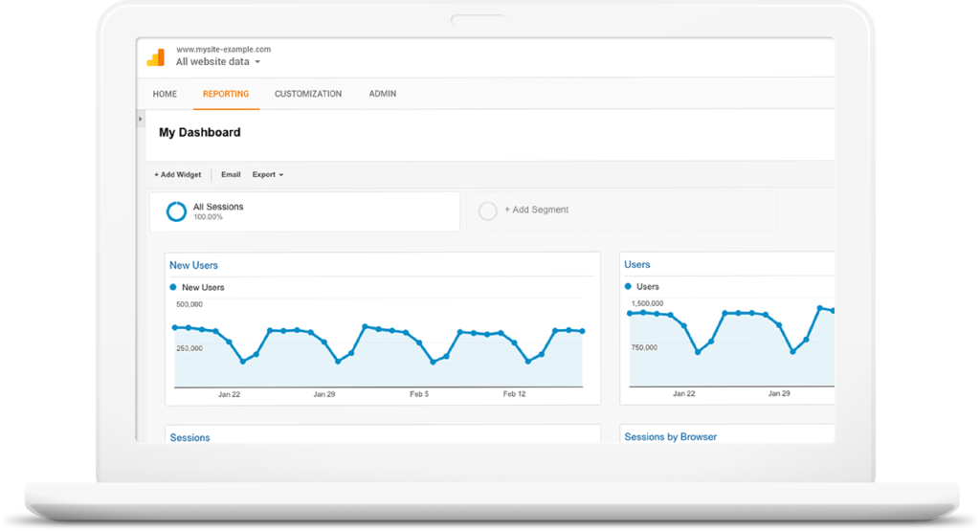This screenshot has height=531, width=980.
Task: Click the Email button
Action: 231,175
